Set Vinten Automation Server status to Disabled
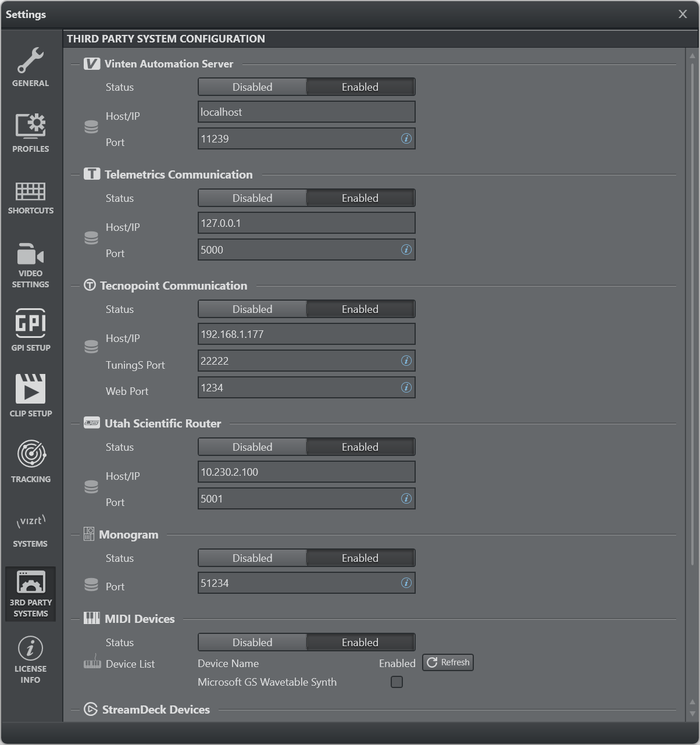This screenshot has width=700, height=745. (x=252, y=87)
